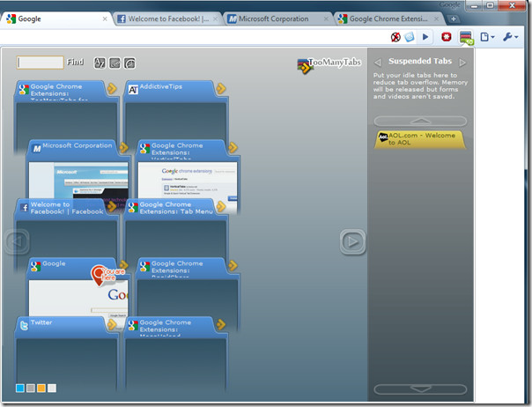
Task: Suspend the AddictiveTips tab using its arrow
Action: click(221, 89)
